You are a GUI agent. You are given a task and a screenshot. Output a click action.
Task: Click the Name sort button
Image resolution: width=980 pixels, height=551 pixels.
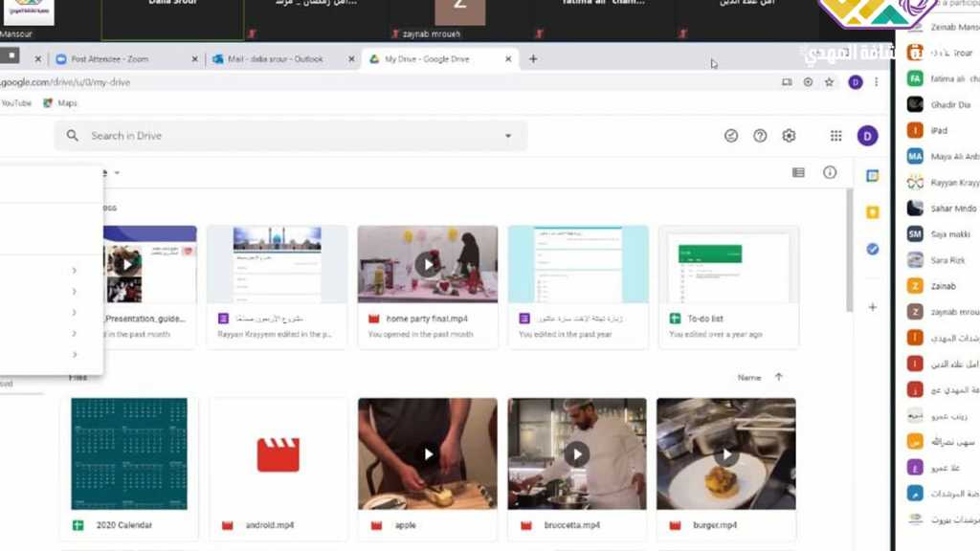pos(749,378)
